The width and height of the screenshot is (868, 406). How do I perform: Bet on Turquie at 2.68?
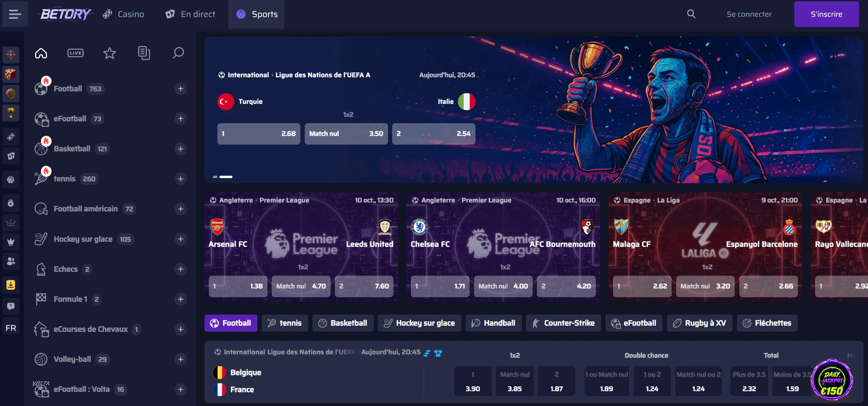tap(258, 134)
